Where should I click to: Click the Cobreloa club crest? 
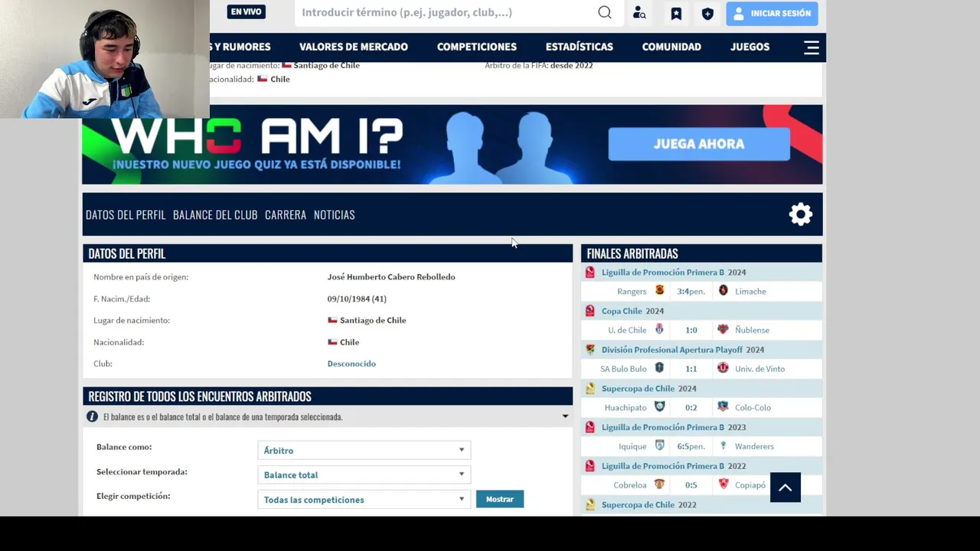(659, 484)
